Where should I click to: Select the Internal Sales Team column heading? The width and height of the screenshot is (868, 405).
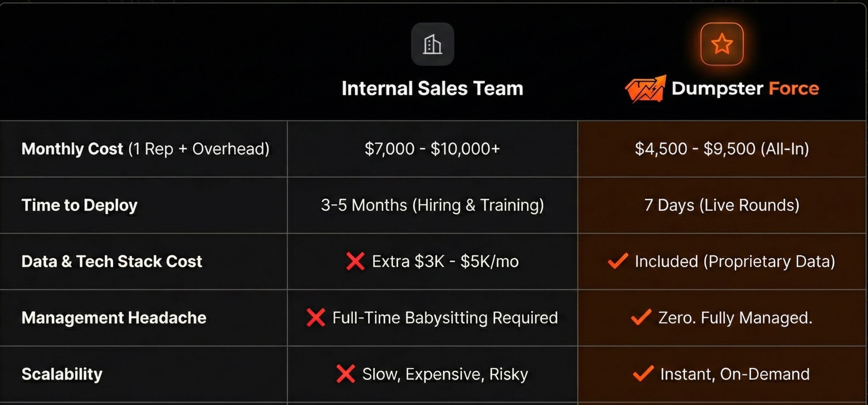(432, 88)
